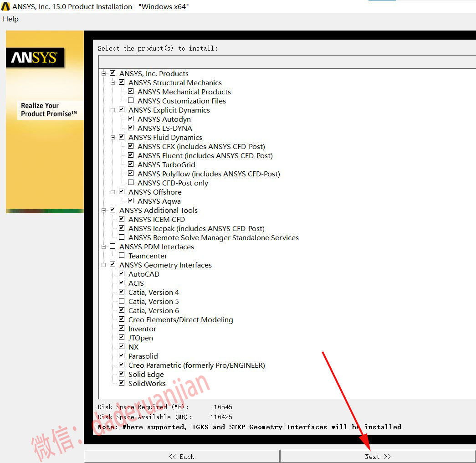This screenshot has height=463, width=476.
Task: Collapse ANSYS Offshore tree node
Action: (113, 192)
